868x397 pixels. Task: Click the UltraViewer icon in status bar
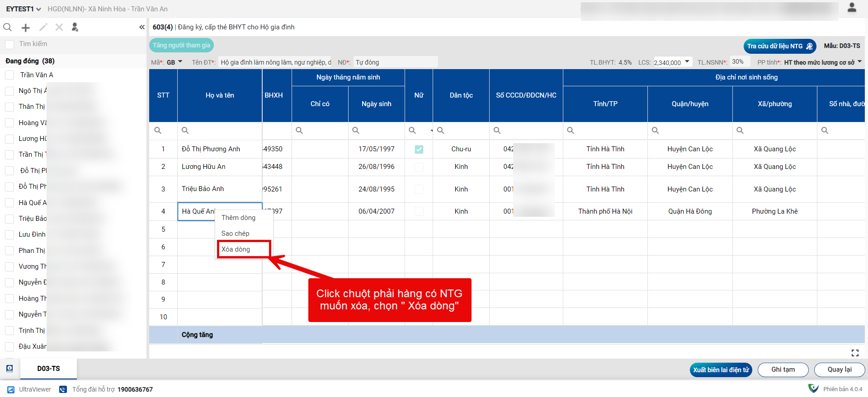pyautogui.click(x=11, y=389)
